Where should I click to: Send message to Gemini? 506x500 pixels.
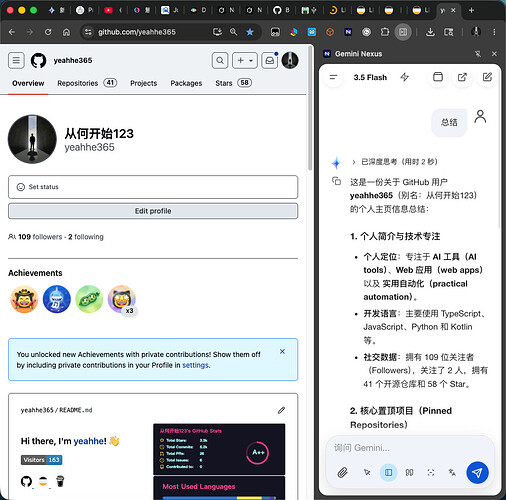point(477,472)
